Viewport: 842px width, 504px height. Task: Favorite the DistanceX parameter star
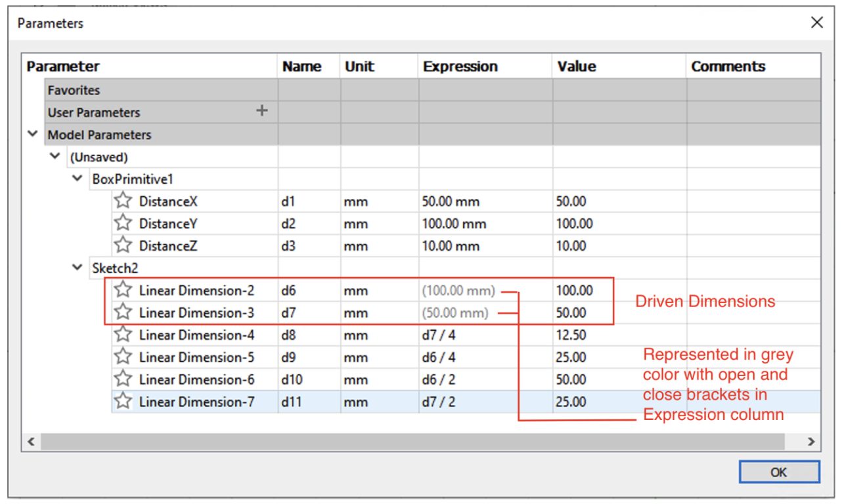(x=123, y=201)
